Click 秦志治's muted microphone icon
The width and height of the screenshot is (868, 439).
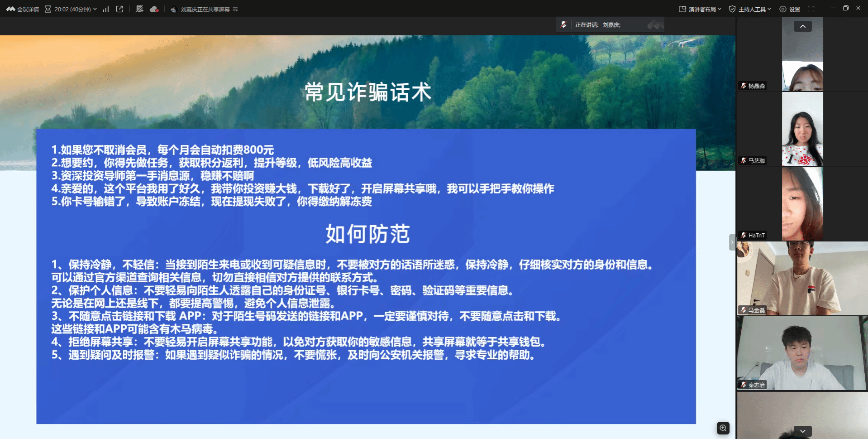coord(743,385)
